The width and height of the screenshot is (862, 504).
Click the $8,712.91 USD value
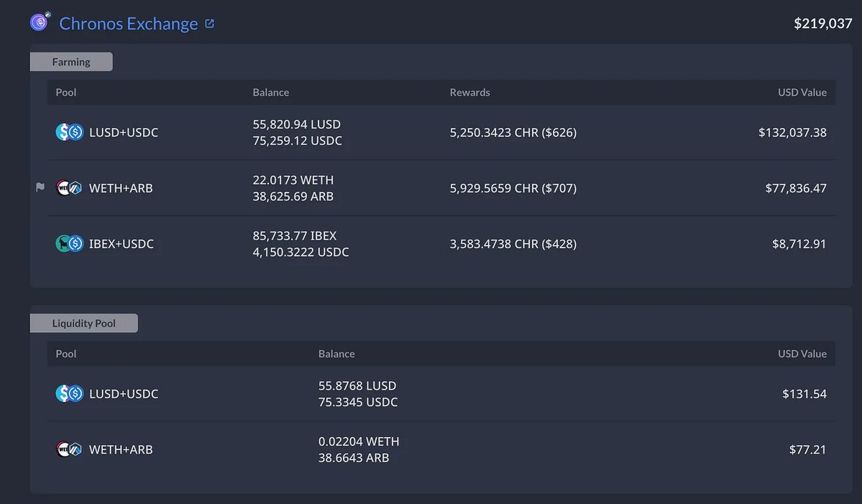pos(799,244)
